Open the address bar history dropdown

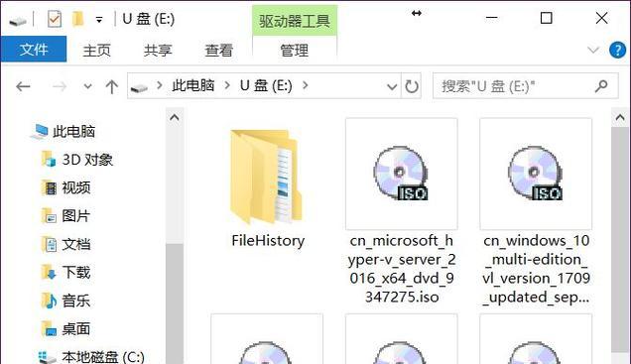[392, 86]
